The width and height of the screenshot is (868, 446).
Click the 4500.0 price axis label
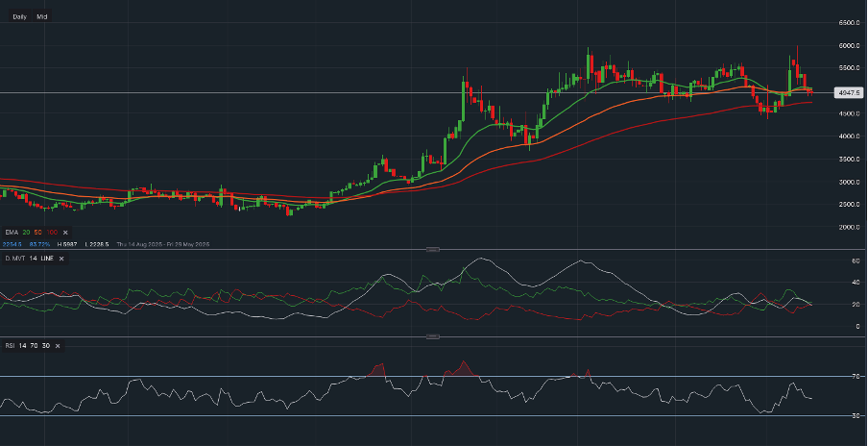(x=849, y=113)
